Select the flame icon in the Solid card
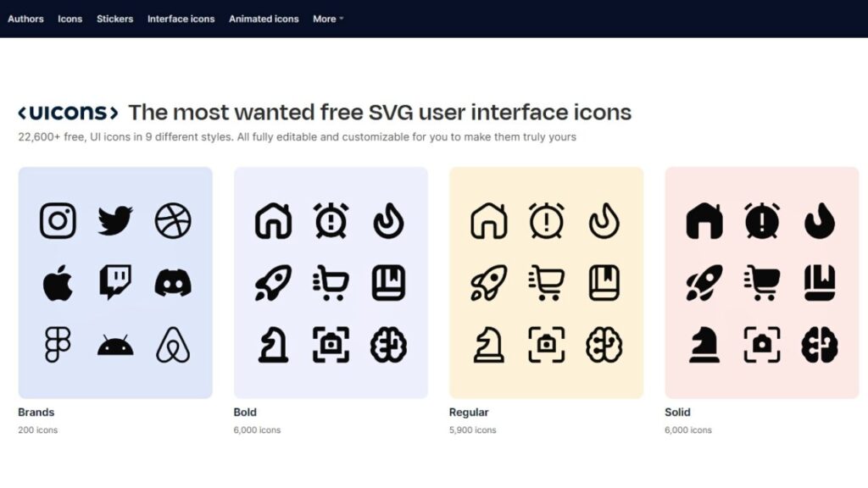Viewport: 868px width, 488px height. [819, 222]
